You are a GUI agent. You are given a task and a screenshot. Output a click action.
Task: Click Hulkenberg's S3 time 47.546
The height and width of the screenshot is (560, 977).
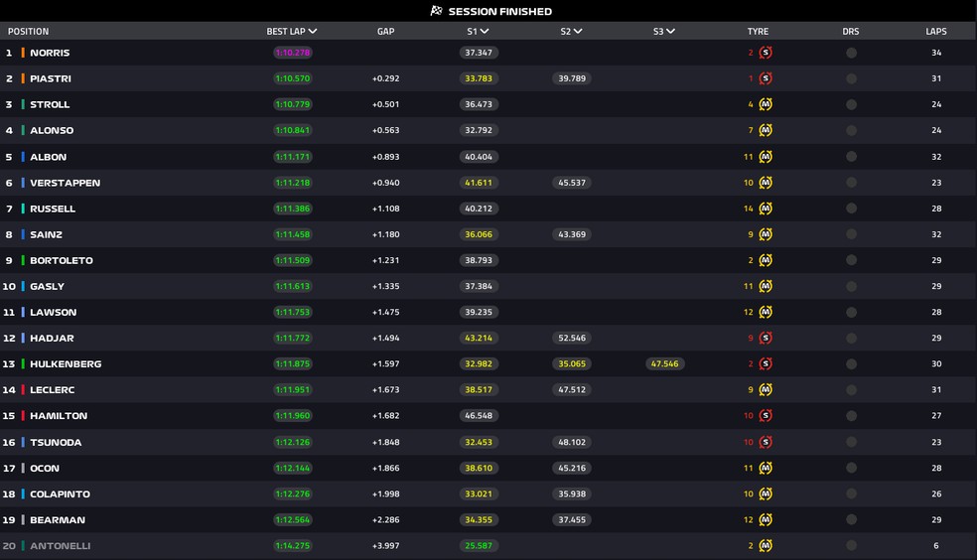pos(665,363)
